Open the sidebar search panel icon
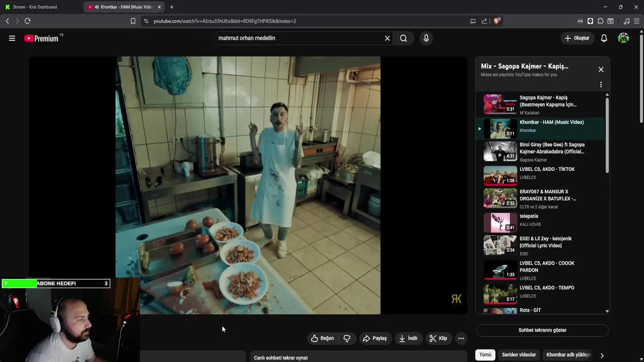Viewport: 644px width, 362px height. pyautogui.click(x=610, y=21)
